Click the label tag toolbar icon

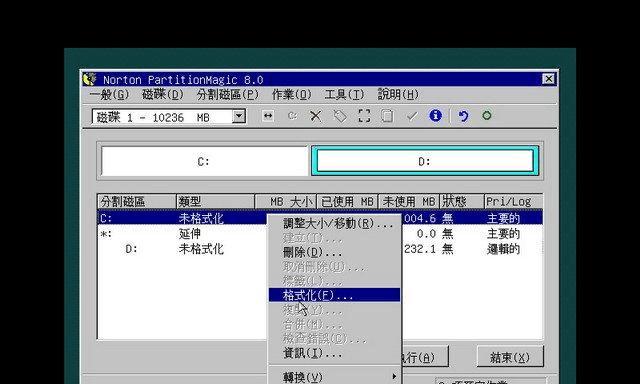tap(340, 116)
